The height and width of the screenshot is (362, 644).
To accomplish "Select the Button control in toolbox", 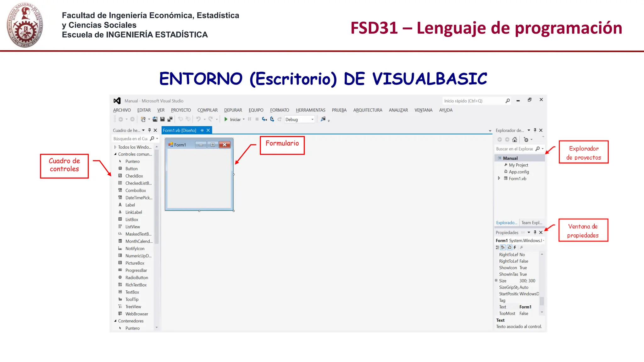I will pos(131,168).
